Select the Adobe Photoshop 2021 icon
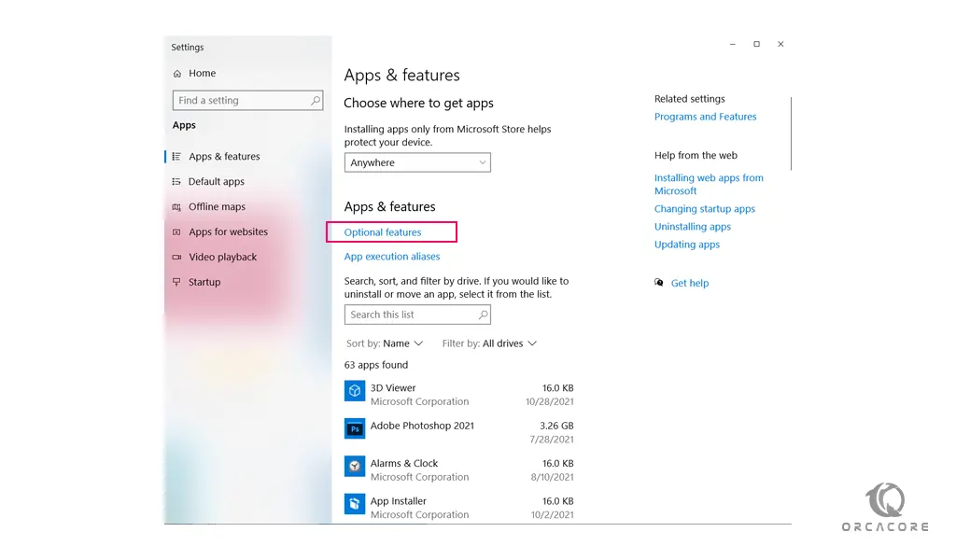This screenshot has width=956, height=560. click(354, 429)
